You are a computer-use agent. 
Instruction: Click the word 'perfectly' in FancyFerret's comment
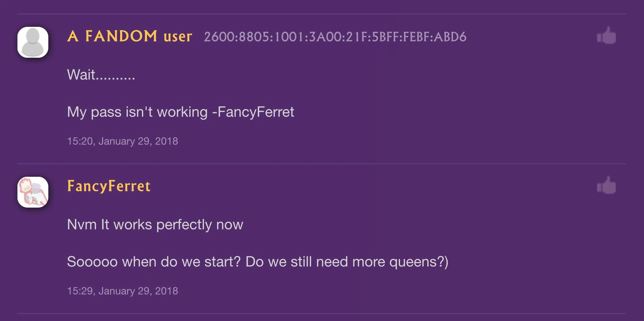click(184, 225)
